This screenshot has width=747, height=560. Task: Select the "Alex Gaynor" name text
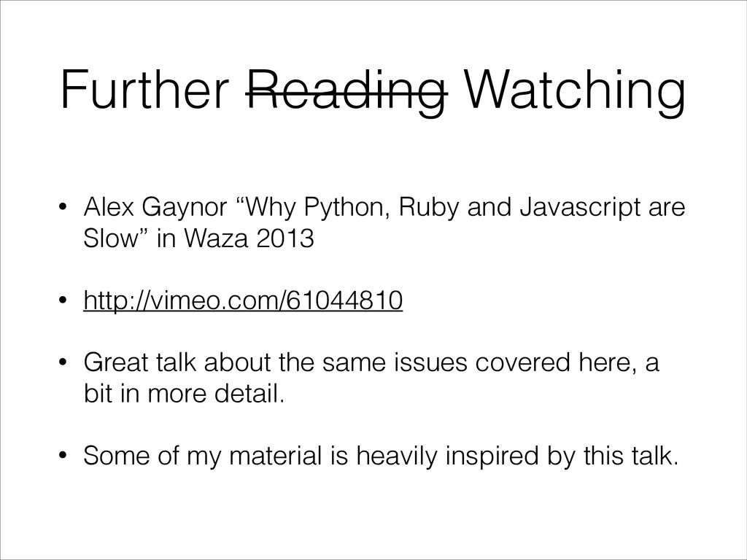(155, 208)
